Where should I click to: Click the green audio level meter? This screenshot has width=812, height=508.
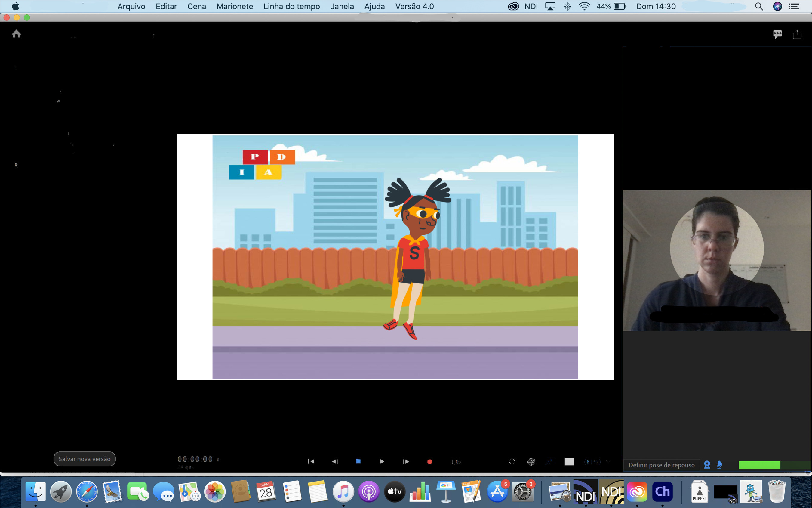[x=759, y=465]
